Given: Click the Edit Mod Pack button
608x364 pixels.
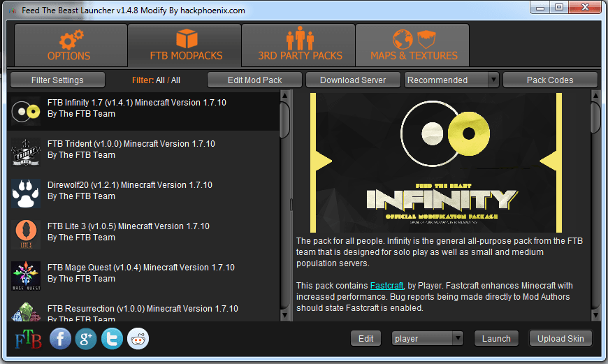Looking at the screenshot, I should click(x=255, y=80).
